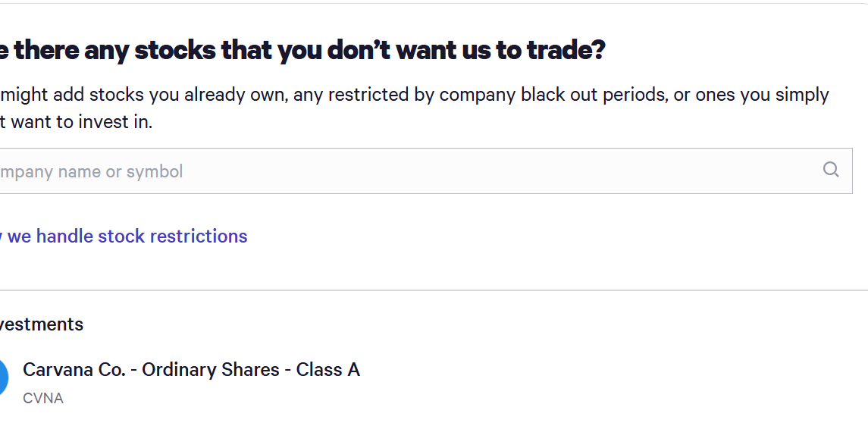The height and width of the screenshot is (426, 868).
Task: Click the "company black out periods" text
Action: pos(553,95)
